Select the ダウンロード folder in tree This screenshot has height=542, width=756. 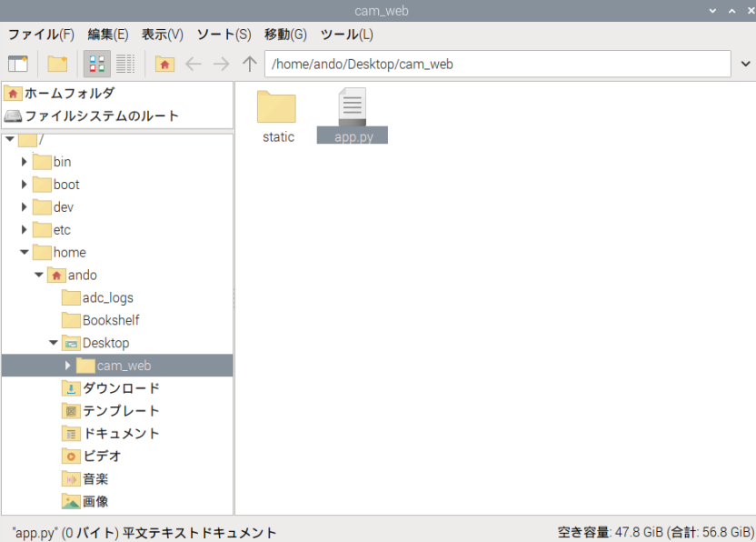click(120, 388)
